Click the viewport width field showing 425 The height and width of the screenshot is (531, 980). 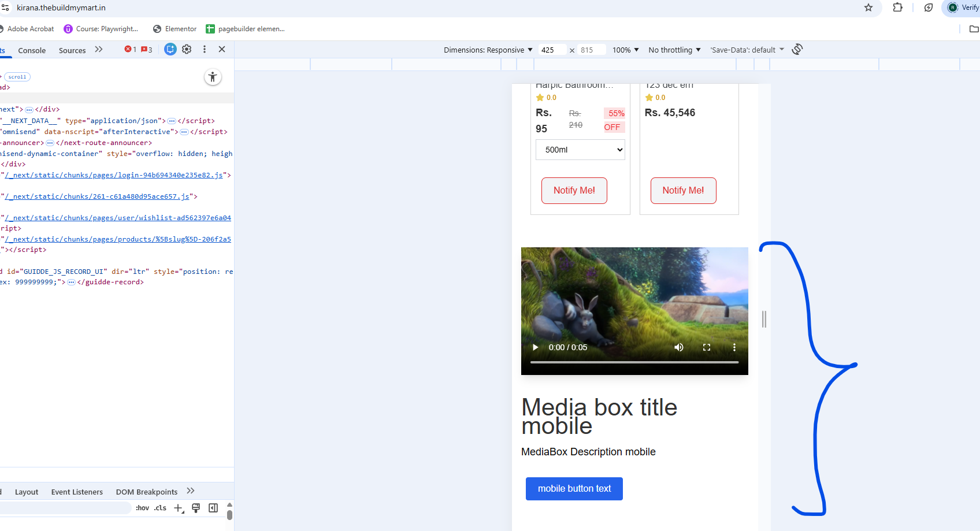click(x=552, y=50)
